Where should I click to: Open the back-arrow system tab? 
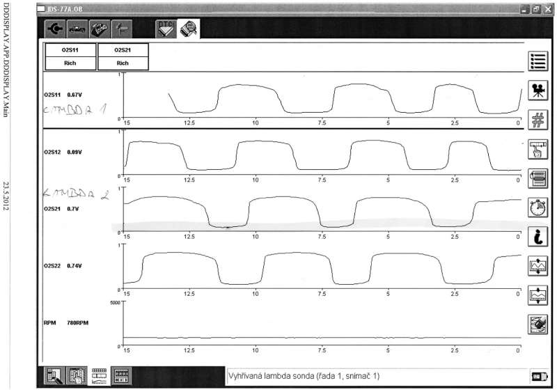(55, 29)
